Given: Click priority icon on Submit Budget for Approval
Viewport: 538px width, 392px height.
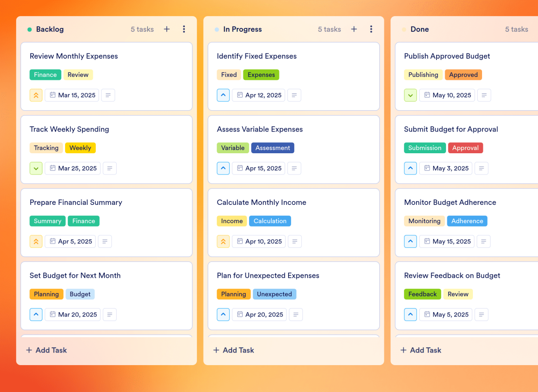Looking at the screenshot, I should [410, 168].
